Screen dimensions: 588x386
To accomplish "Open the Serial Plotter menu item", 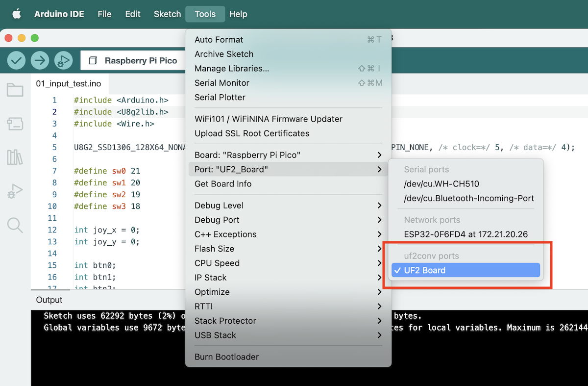I will 289,97.
